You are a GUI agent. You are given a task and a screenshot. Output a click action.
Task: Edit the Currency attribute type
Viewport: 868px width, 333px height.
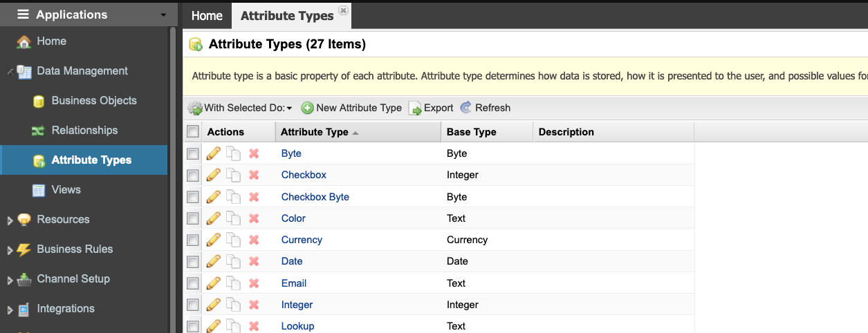tap(214, 240)
